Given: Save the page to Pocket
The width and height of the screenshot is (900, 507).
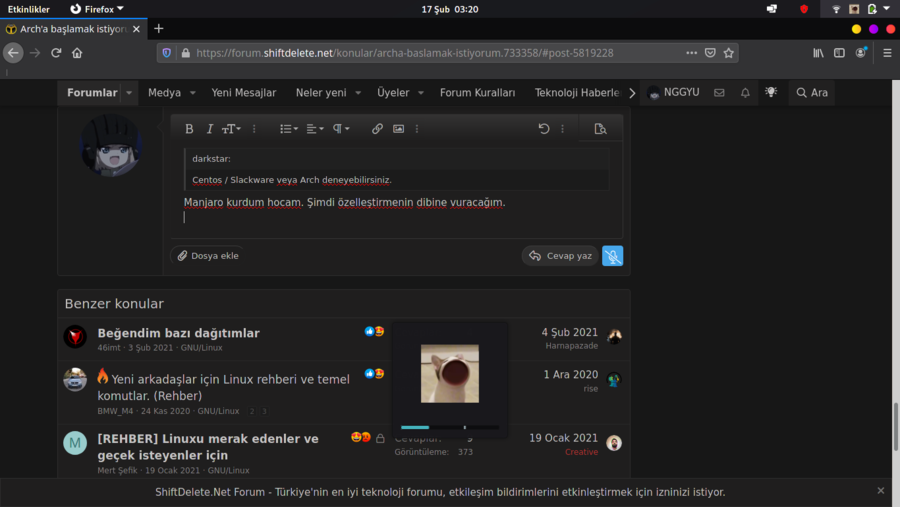Looking at the screenshot, I should pyautogui.click(x=710, y=53).
